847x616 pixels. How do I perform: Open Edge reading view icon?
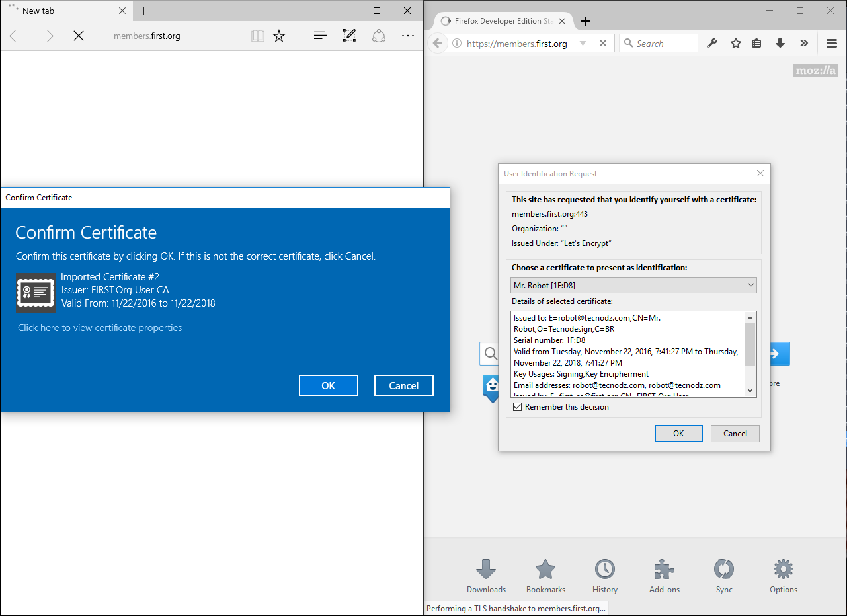point(258,36)
